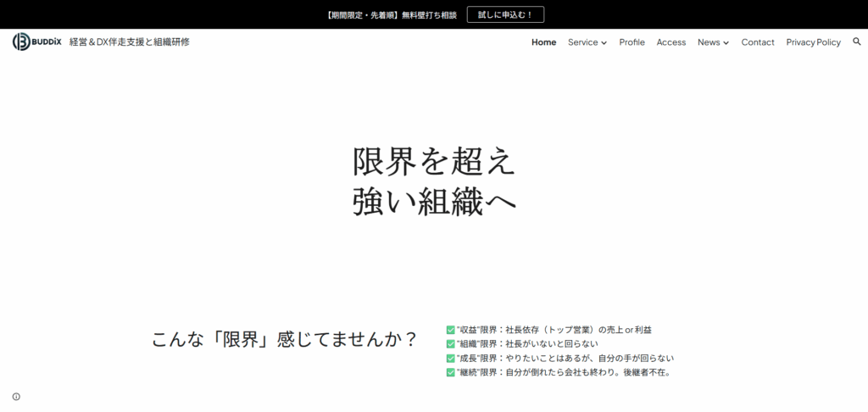The height and width of the screenshot is (412, 868).
Task: Go to the Home menu item
Action: (543, 42)
